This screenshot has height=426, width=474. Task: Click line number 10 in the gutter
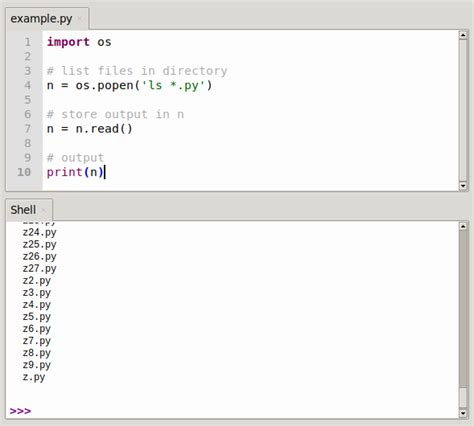tap(24, 172)
